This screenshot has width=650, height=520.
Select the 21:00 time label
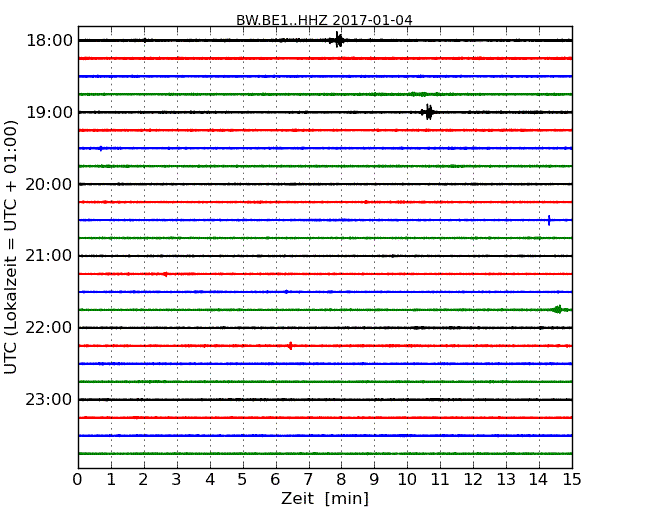49,256
